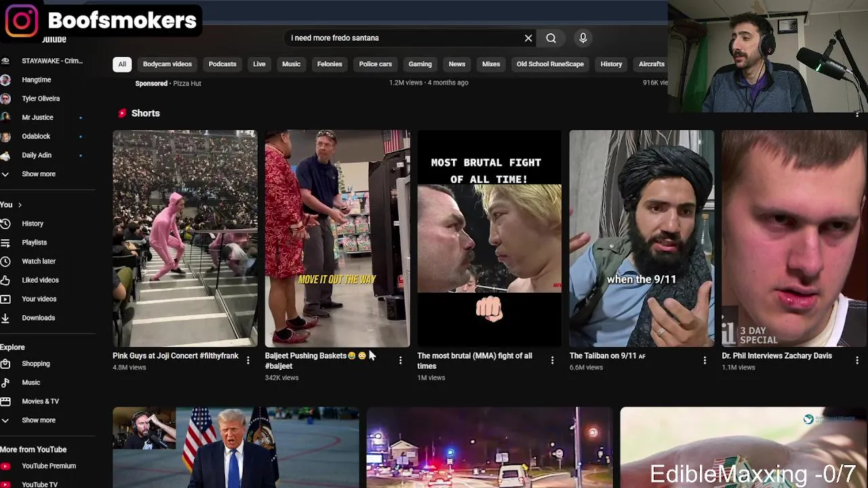
Task: Open menu for The Taliban on 9/11 short
Action: 705,361
